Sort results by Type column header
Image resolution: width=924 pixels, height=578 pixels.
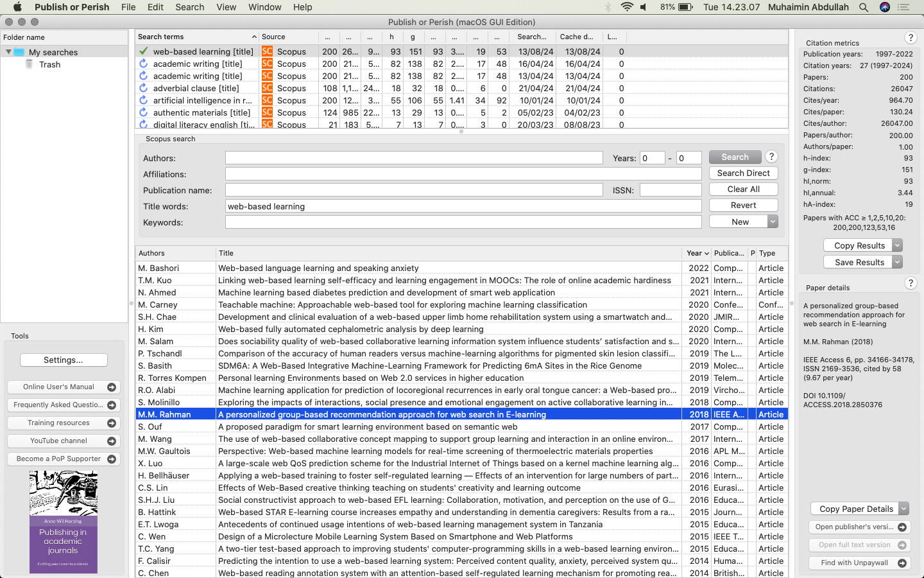click(x=772, y=253)
